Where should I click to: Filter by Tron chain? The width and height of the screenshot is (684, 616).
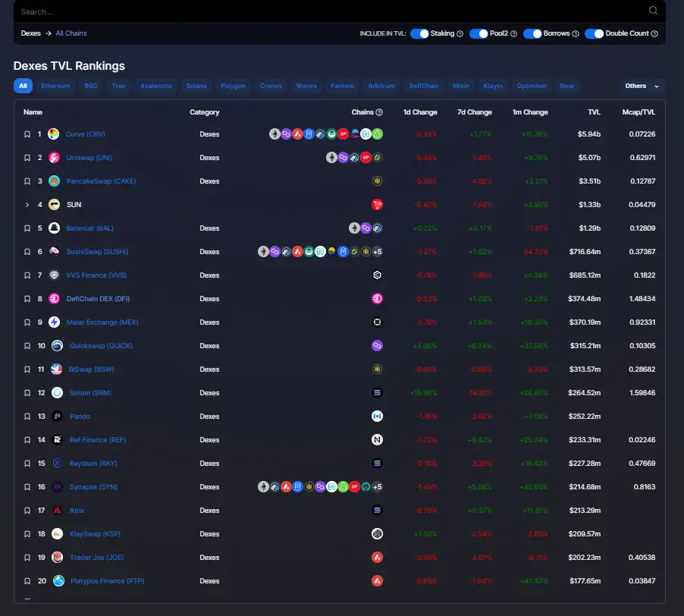(118, 86)
